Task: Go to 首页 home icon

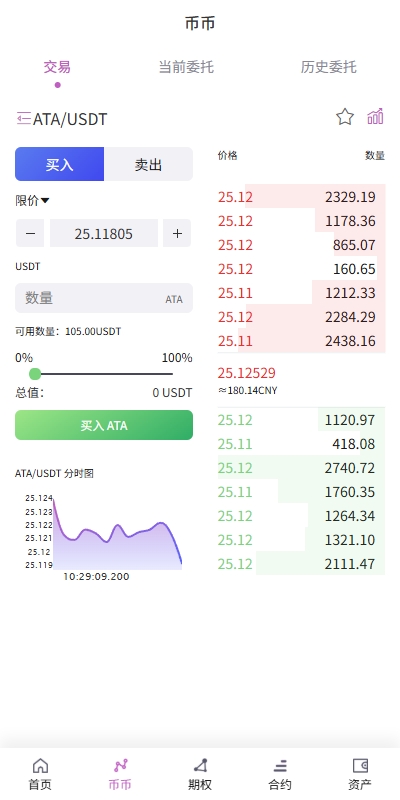Action: click(40, 765)
